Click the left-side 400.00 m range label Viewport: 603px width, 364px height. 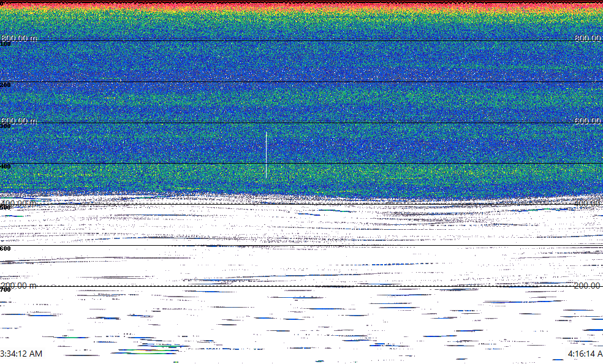tap(18, 203)
